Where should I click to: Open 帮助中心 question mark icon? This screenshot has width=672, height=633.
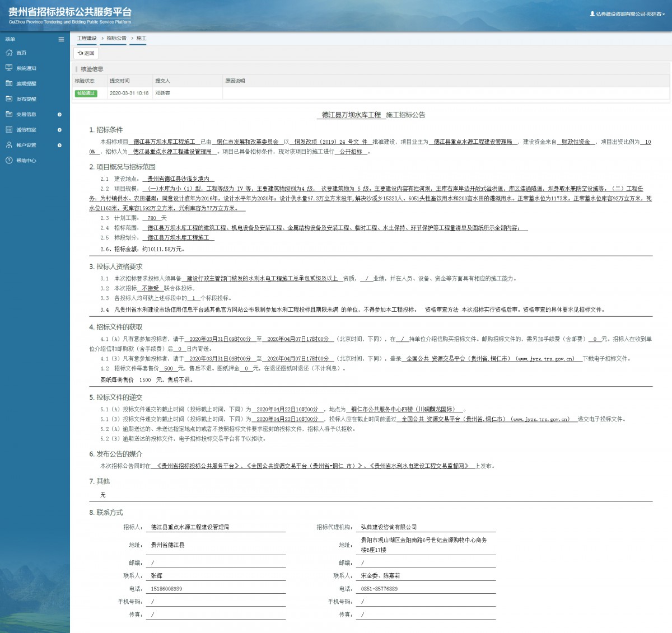tap(9, 161)
